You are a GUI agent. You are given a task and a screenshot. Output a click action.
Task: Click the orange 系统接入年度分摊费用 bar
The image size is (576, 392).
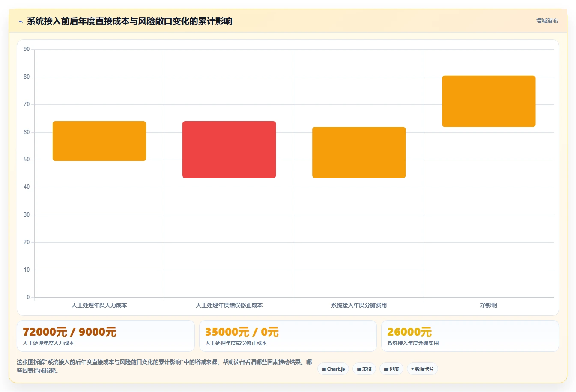359,152
